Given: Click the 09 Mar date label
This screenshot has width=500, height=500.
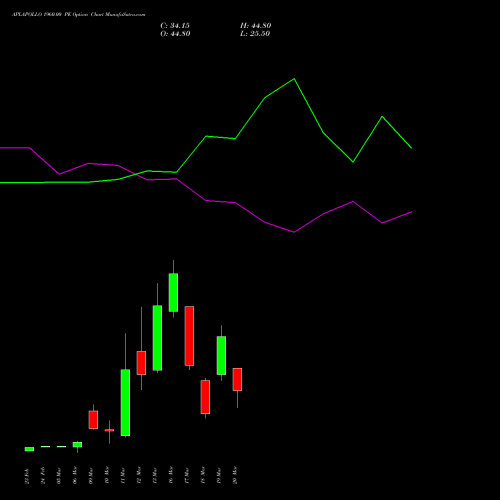Looking at the screenshot, I should pos(91,476).
